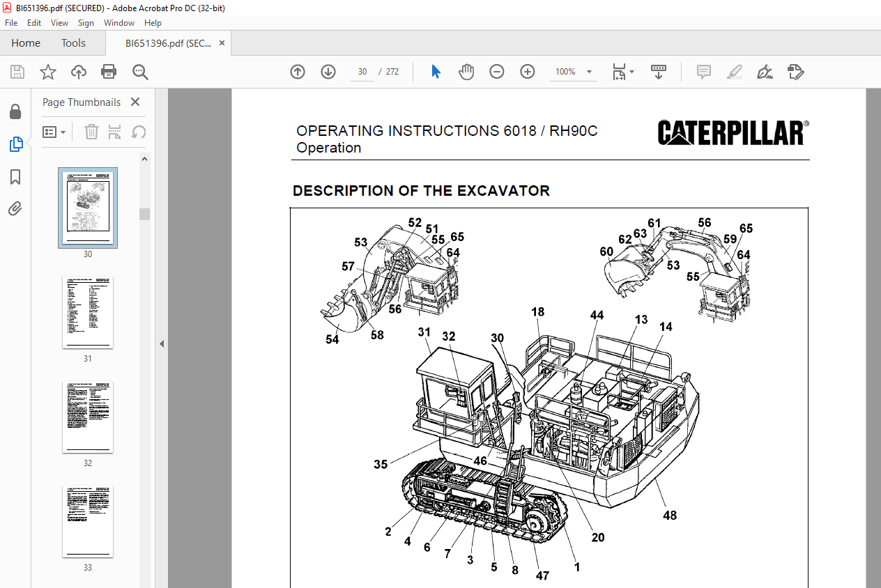Open the Add comment tool
This screenshot has width=881, height=588.
click(x=703, y=72)
